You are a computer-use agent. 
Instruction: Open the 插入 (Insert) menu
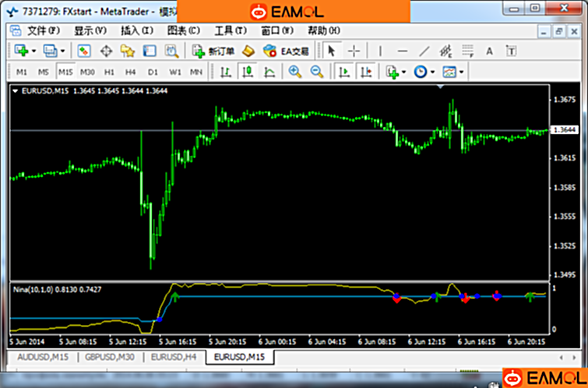[136, 30]
